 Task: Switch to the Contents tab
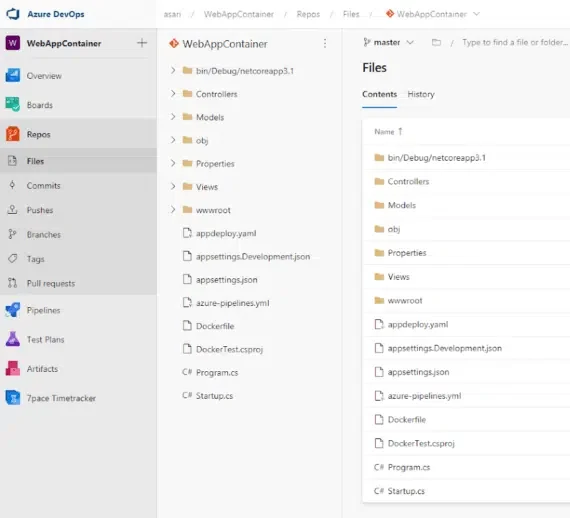(x=380, y=94)
